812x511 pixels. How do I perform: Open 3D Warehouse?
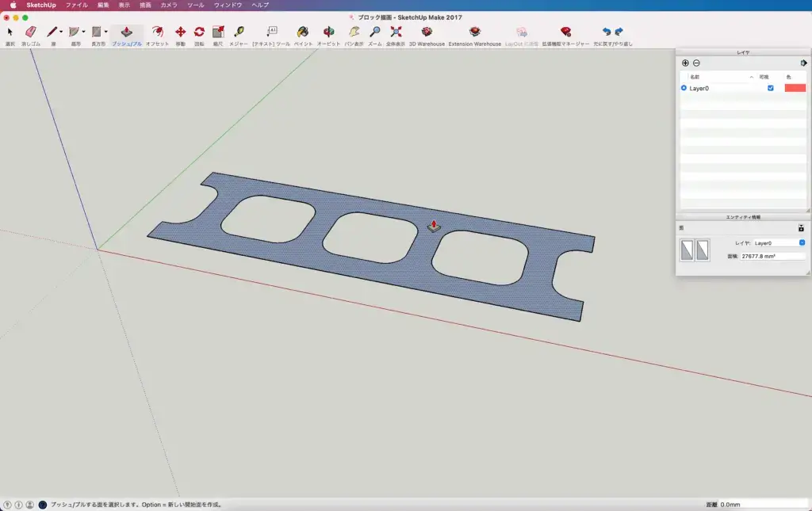coord(427,32)
